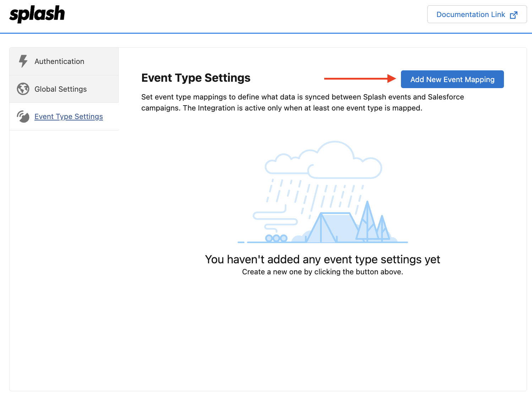Select the Event Type Settings tab
532x398 pixels.
(64, 117)
